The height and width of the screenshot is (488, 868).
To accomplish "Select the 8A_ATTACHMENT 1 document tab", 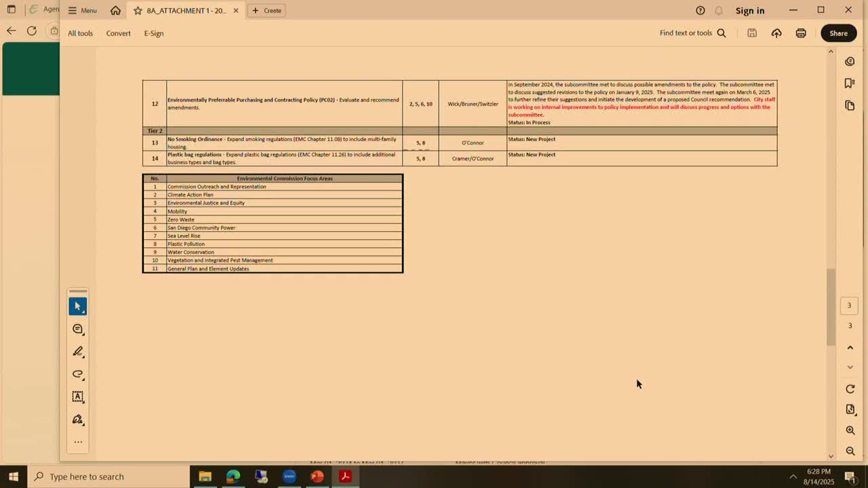I will [186, 10].
